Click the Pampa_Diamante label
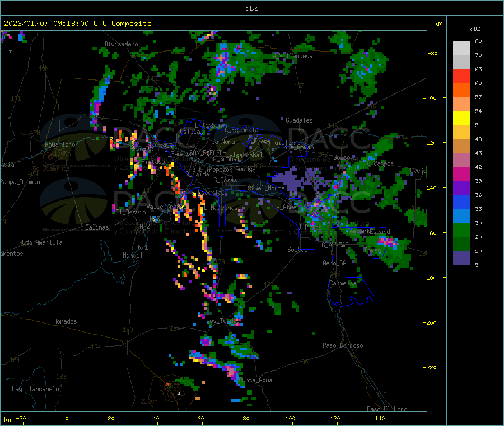Viewport: 504px width, 426px height. point(24,182)
